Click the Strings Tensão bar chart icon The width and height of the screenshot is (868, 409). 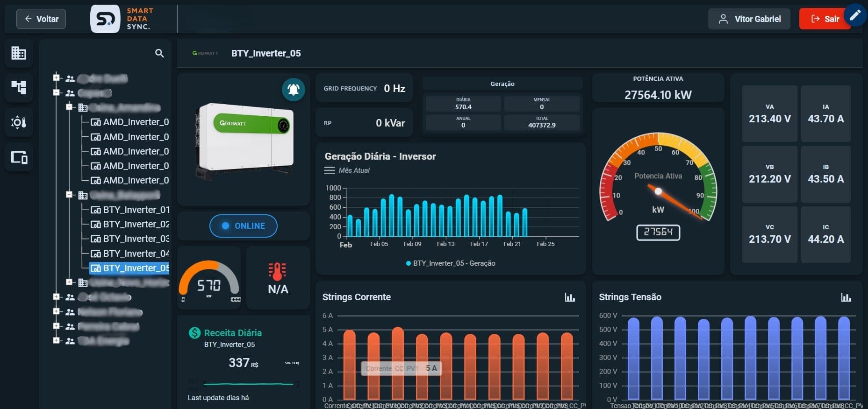pos(846,297)
